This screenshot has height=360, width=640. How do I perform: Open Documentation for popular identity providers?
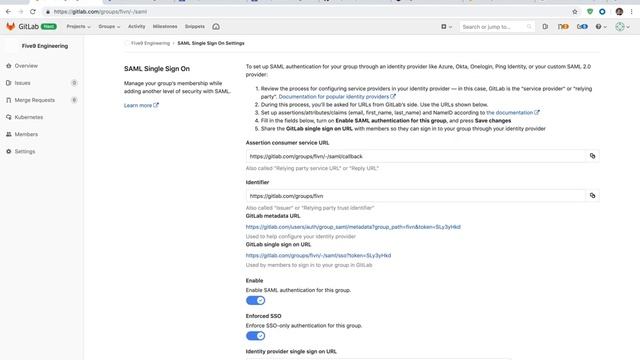(337, 97)
